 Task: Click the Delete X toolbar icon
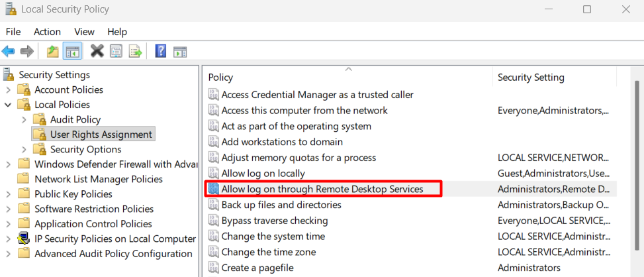(x=97, y=52)
